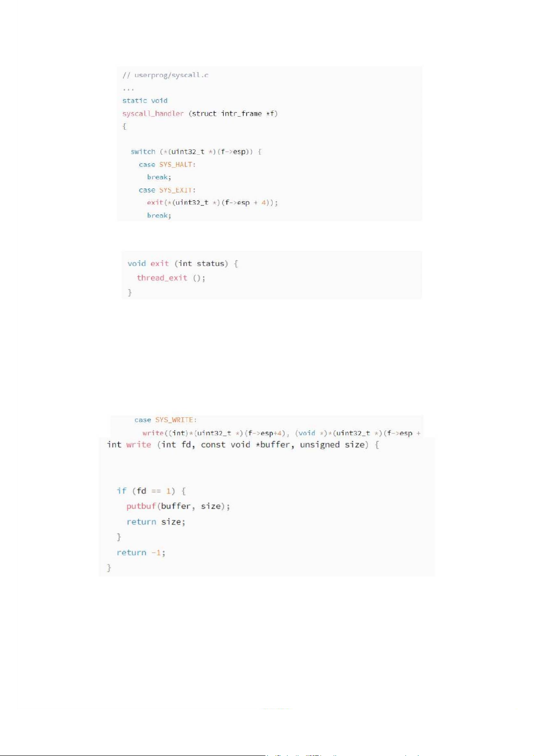Click the SYS_WRITE case label

click(175, 420)
